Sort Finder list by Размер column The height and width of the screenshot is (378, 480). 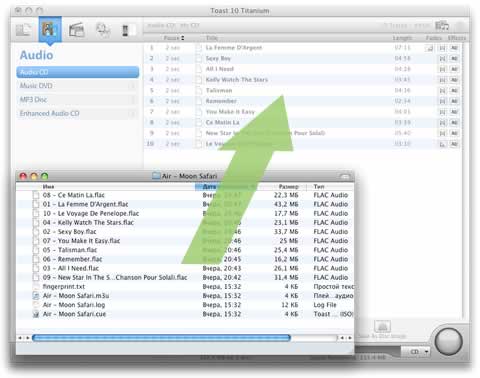click(288, 187)
